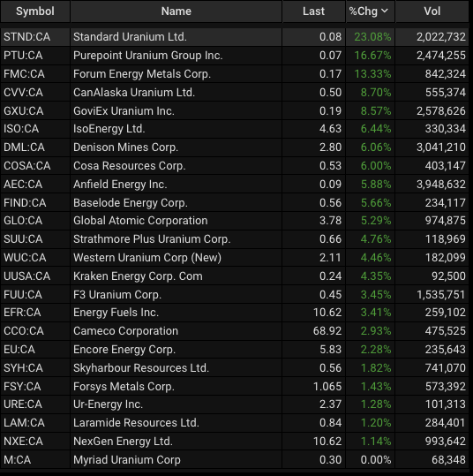Select the URE:CA symbol
Screen dimensions: 473x476
click(23, 404)
